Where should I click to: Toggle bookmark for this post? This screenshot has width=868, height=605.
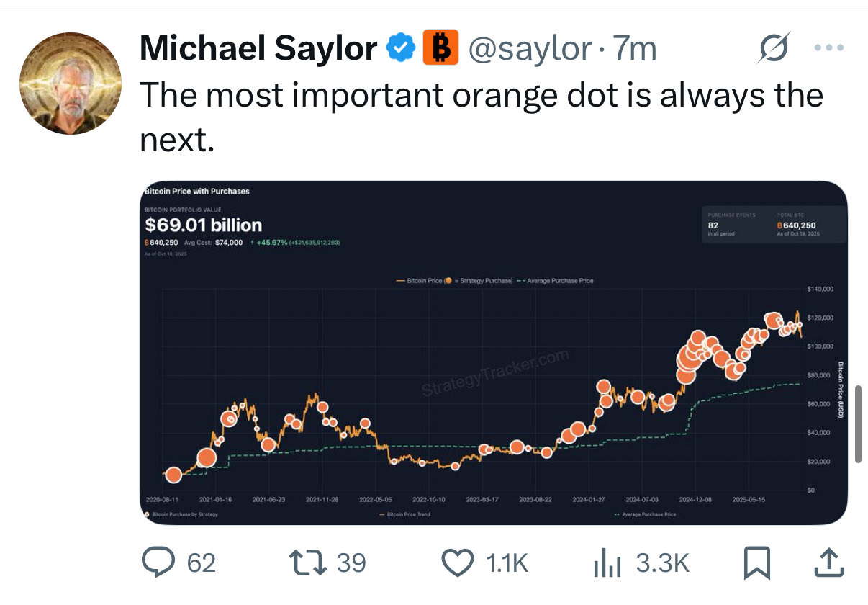(759, 563)
